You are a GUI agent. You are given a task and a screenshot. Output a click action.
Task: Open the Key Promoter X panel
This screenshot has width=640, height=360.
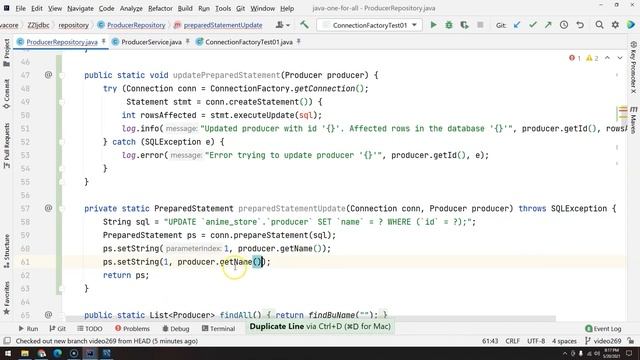click(633, 67)
